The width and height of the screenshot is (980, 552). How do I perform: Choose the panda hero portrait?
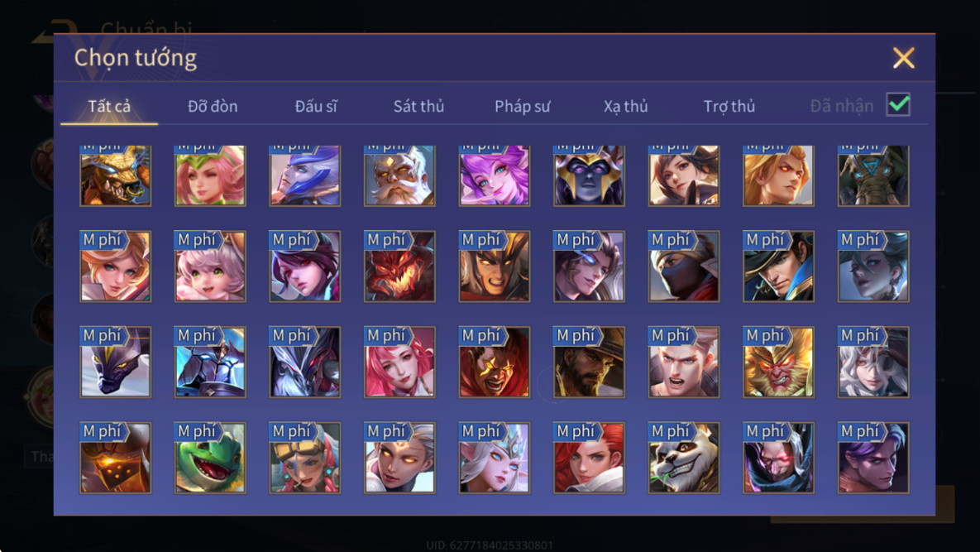click(684, 458)
